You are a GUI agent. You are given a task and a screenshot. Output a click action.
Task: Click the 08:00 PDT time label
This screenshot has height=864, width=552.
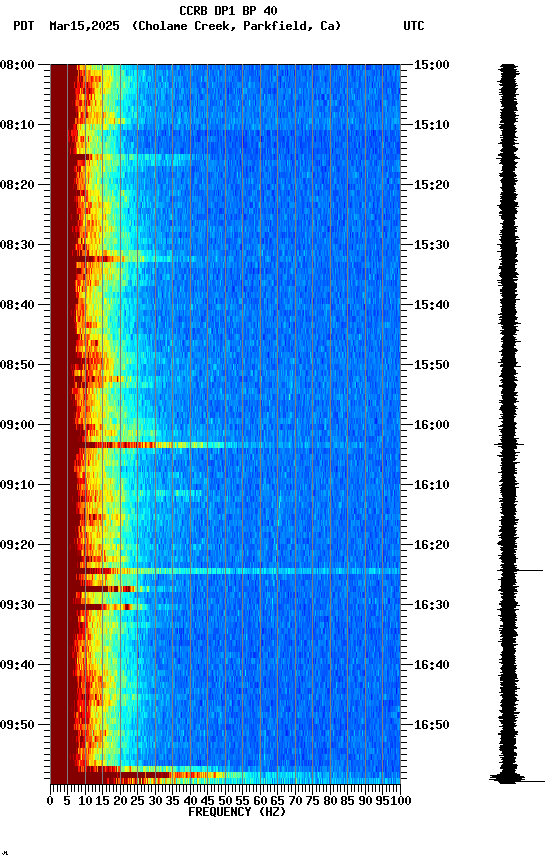click(x=17, y=65)
